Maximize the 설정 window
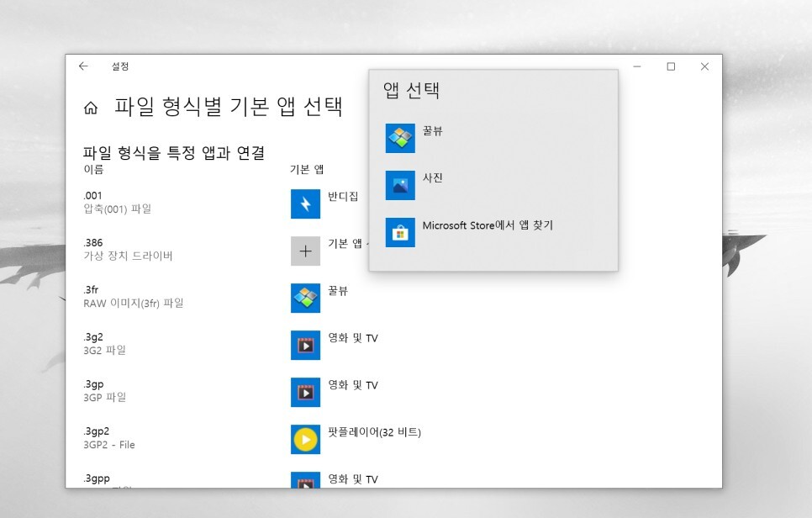812x518 pixels. [671, 66]
